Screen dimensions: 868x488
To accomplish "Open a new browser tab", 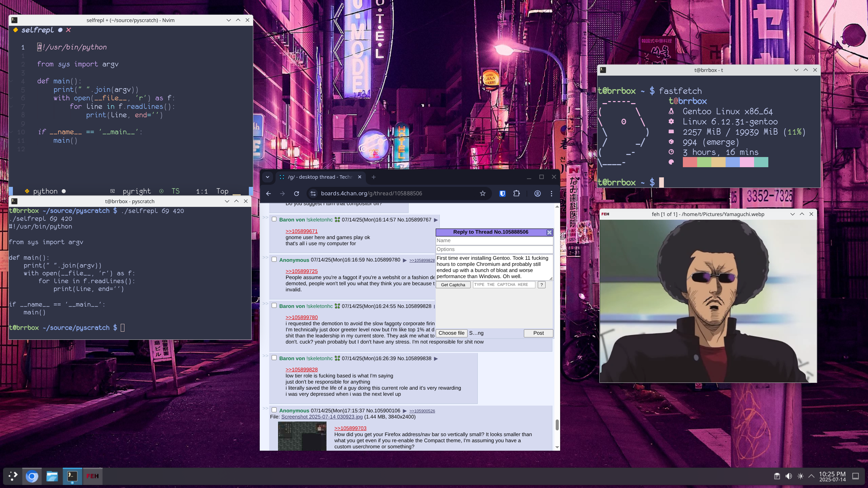I will [x=373, y=177].
